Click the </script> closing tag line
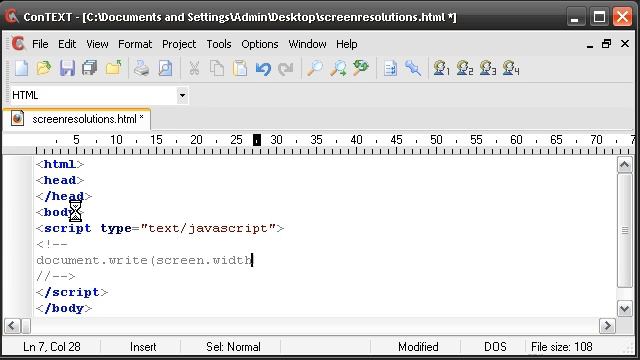The width and height of the screenshot is (640, 360). coord(72,292)
